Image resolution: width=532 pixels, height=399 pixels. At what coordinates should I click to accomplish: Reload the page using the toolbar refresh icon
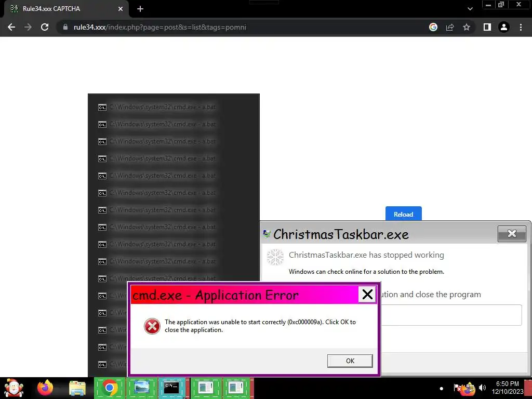click(x=45, y=27)
